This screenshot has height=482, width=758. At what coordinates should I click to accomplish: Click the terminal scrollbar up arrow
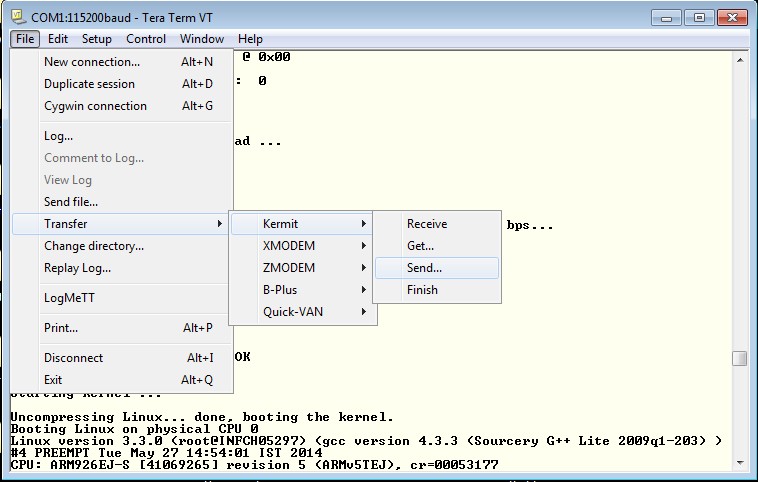tap(740, 60)
